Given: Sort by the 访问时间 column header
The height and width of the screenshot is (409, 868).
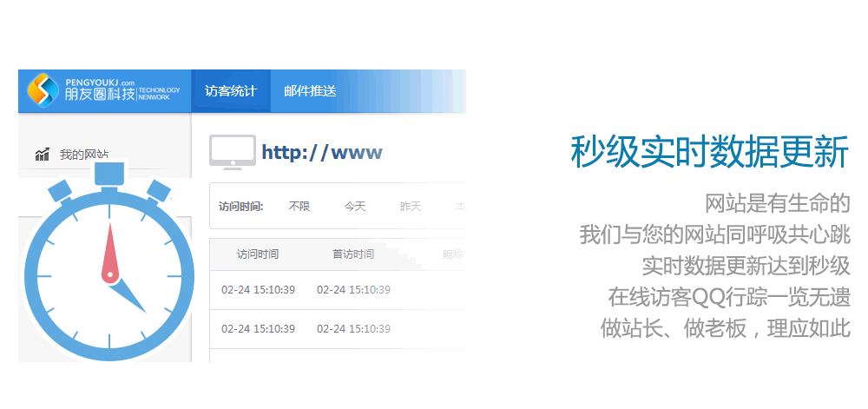Looking at the screenshot, I should pyautogui.click(x=258, y=254).
